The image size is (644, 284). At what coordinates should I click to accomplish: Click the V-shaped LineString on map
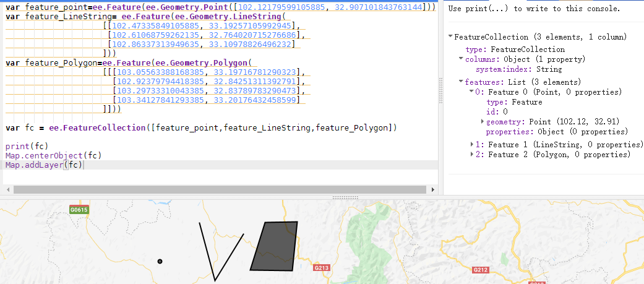click(221, 252)
